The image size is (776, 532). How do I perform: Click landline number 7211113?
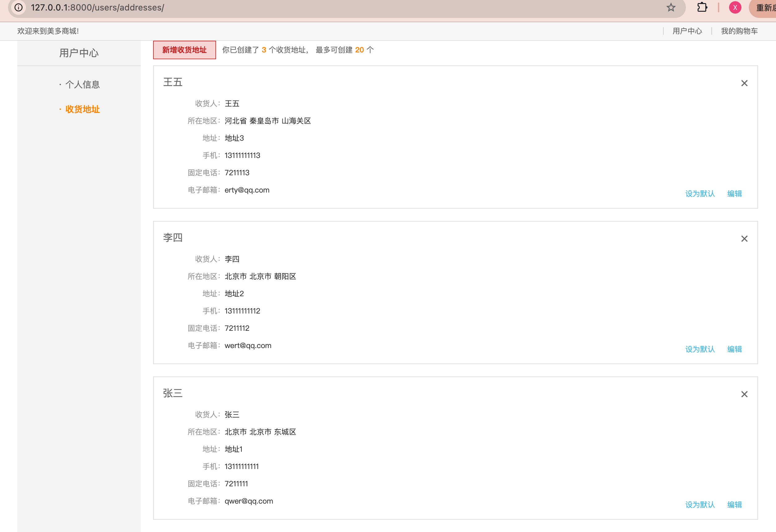(237, 173)
